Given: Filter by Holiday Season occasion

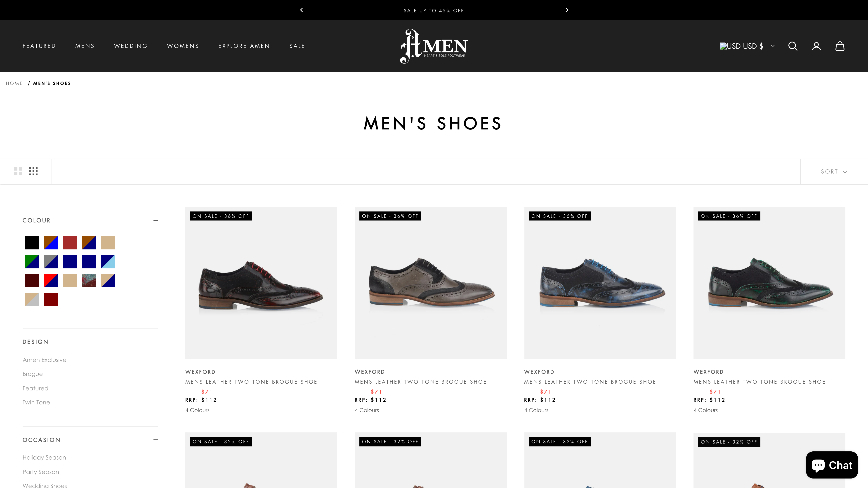Looking at the screenshot, I should coord(44,457).
